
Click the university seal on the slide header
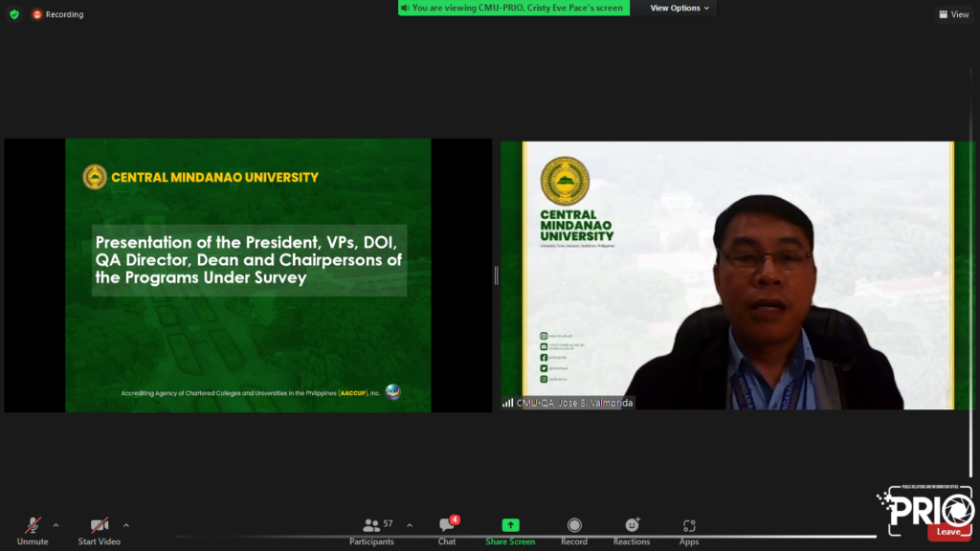[95, 177]
